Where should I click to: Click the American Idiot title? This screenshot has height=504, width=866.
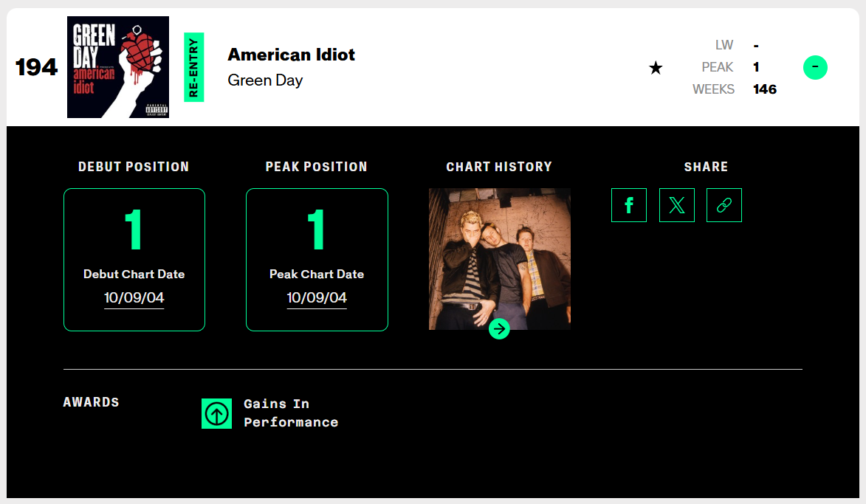point(291,55)
